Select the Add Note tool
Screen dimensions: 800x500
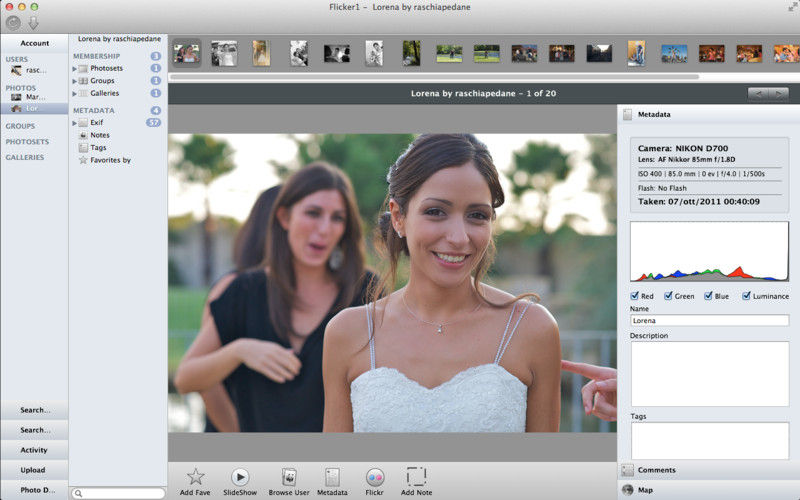pyautogui.click(x=416, y=477)
